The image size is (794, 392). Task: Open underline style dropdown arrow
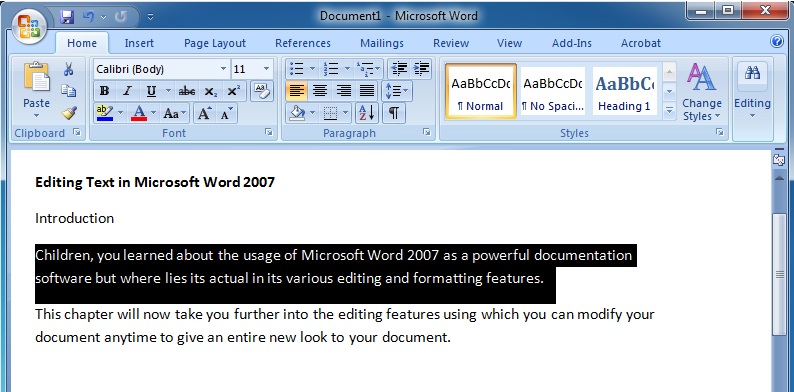tap(168, 91)
